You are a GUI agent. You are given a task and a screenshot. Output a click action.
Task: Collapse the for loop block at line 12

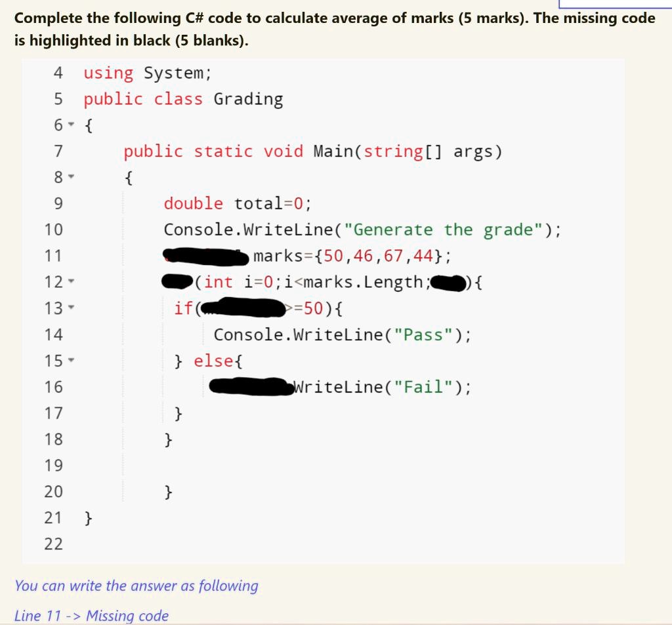tap(71, 282)
